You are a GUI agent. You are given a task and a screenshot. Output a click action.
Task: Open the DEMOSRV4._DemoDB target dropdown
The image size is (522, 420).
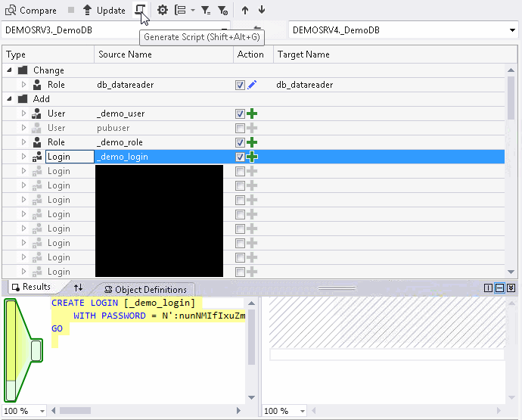[x=512, y=30]
